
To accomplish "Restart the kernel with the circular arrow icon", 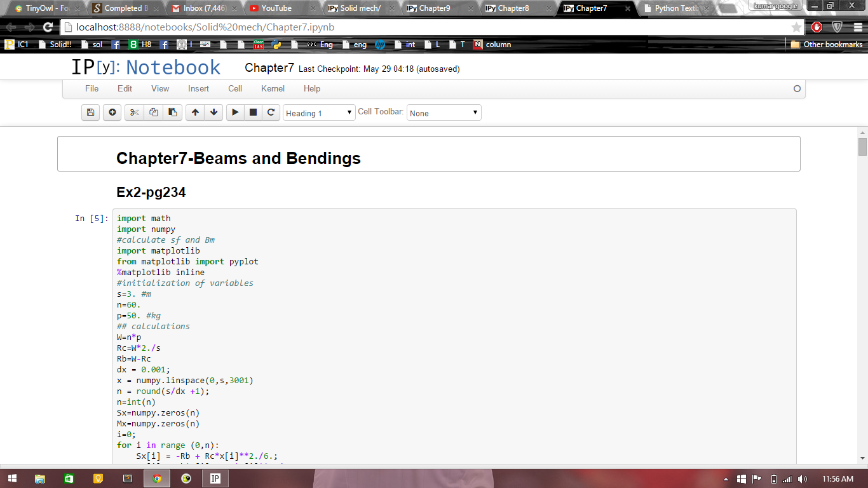I will click(271, 112).
